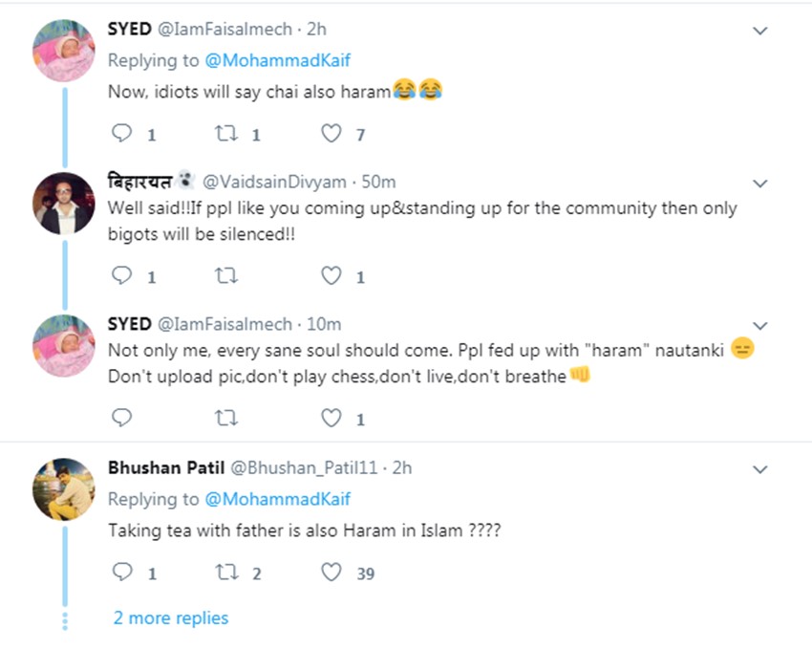Image resolution: width=812 pixels, height=649 pixels.
Task: Like Bhushan Patil's tweet with 39 likes
Action: click(331, 573)
